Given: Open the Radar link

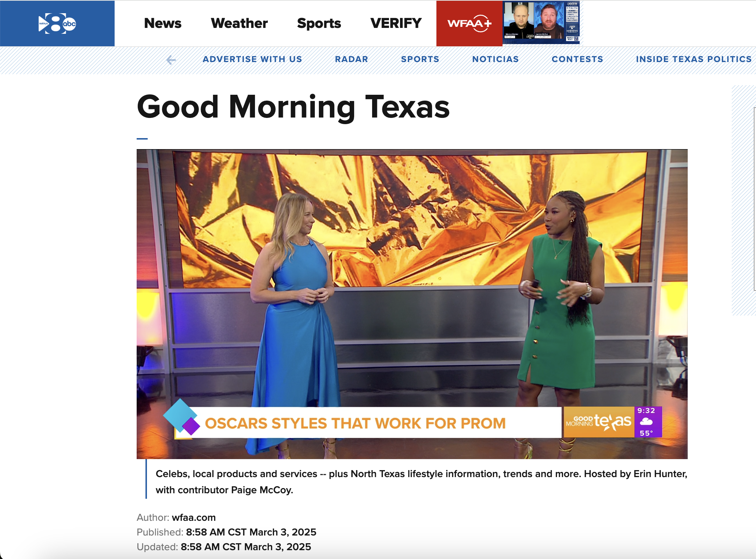Looking at the screenshot, I should [x=351, y=59].
